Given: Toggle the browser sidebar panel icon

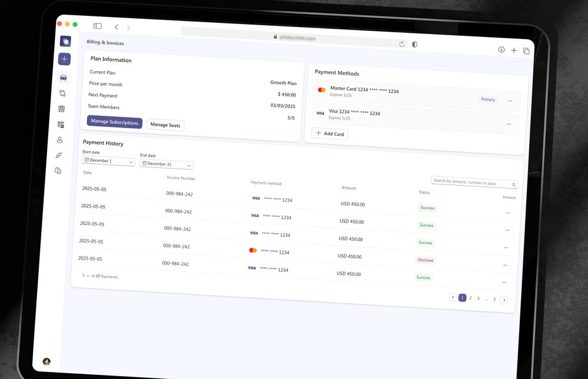Looking at the screenshot, I should tap(98, 25).
